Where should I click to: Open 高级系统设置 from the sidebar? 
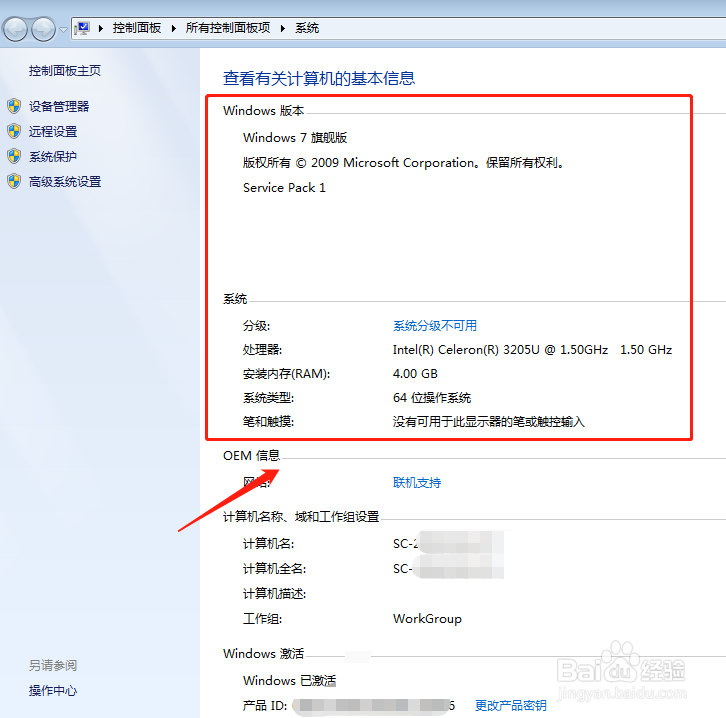point(65,181)
